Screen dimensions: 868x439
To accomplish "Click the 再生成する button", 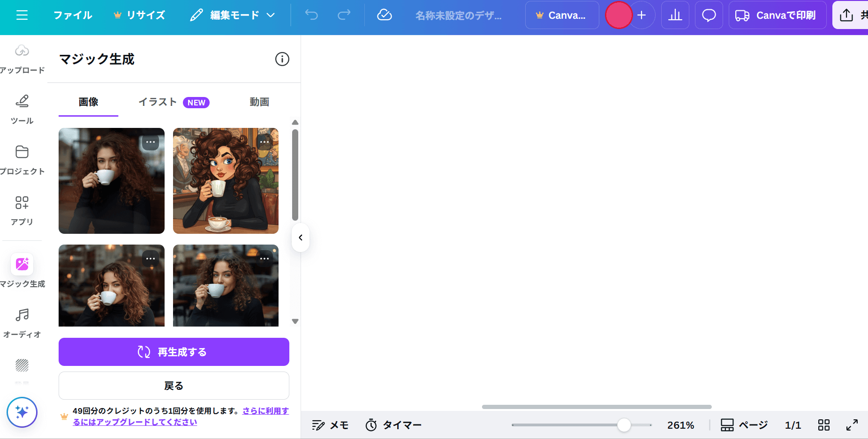I will (174, 352).
